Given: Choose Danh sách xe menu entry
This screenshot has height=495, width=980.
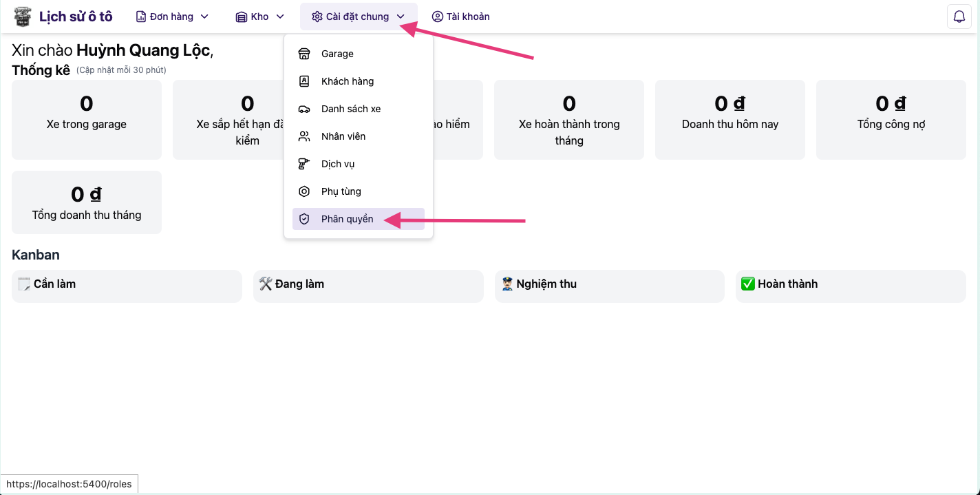Looking at the screenshot, I should [351, 109].
